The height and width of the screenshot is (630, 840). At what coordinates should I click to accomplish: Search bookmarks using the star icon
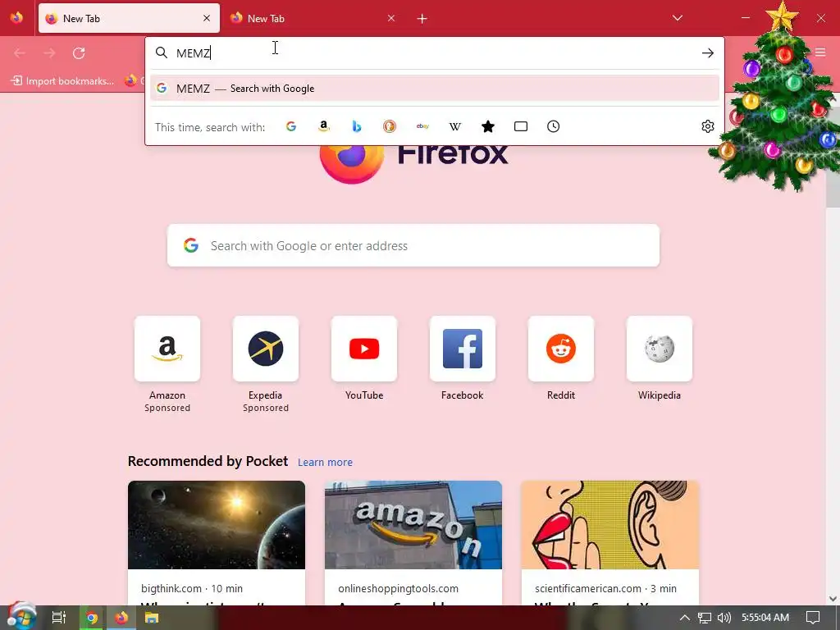click(488, 126)
